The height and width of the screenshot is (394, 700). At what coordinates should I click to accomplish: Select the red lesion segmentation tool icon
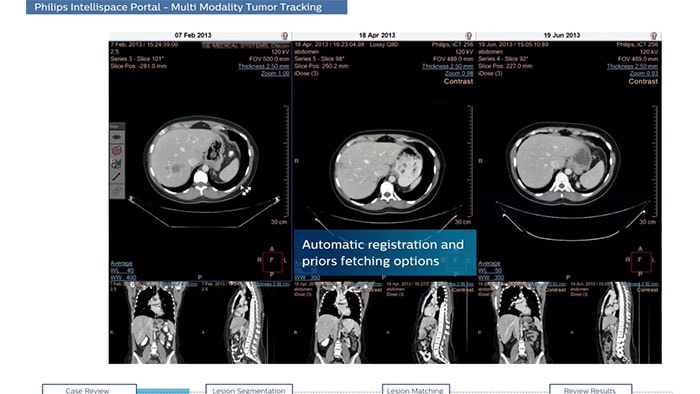pos(117,151)
